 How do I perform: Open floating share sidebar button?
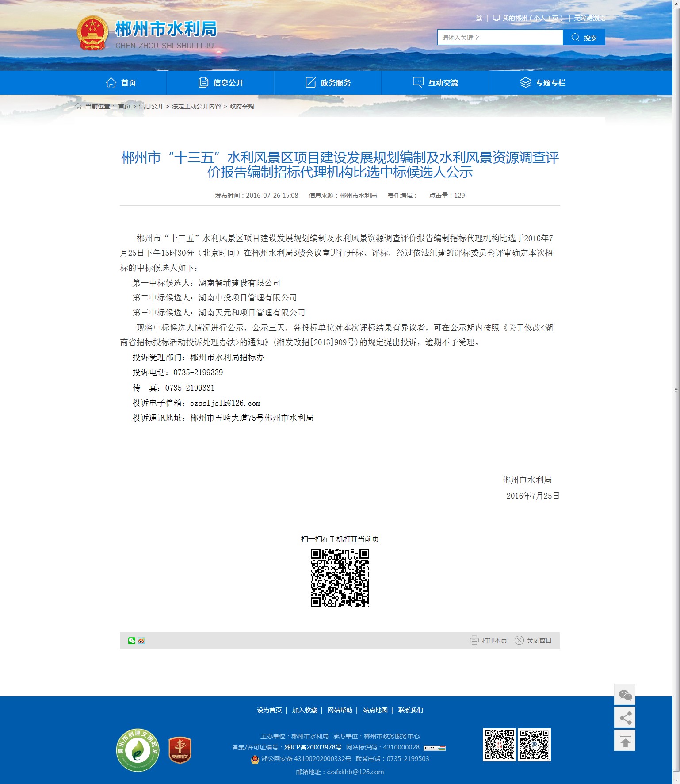[x=625, y=717]
